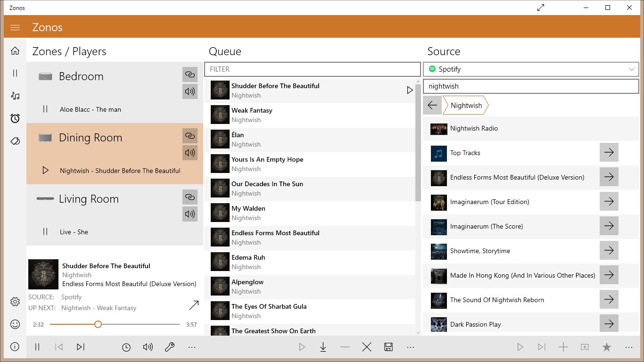Select Yours Is An Empty Hope in queue
644x362 pixels.
coord(310,164)
